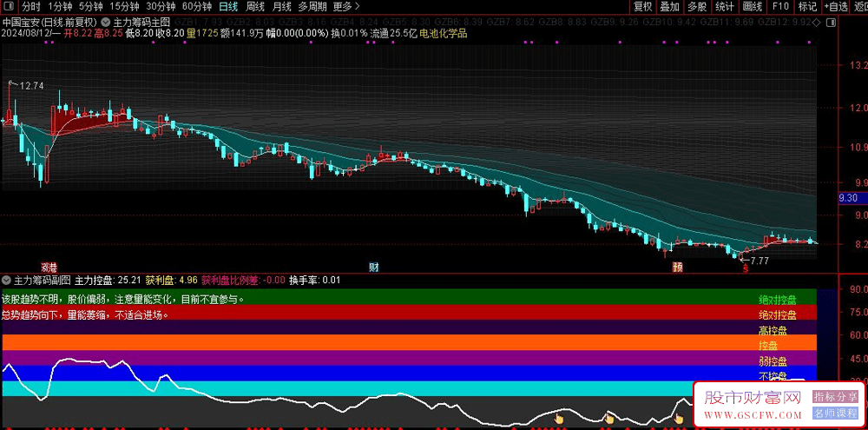Select the 30分钟 period tab
The width and height of the screenshot is (868, 430).
click(161, 7)
